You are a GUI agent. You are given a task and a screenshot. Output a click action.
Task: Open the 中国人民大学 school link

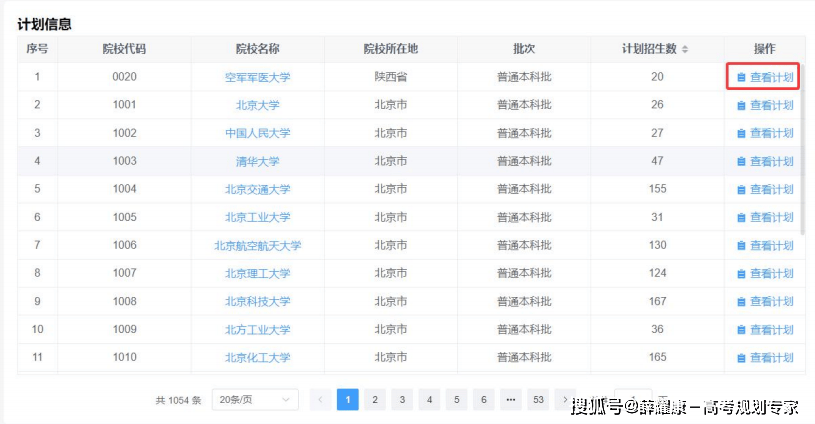pos(258,134)
